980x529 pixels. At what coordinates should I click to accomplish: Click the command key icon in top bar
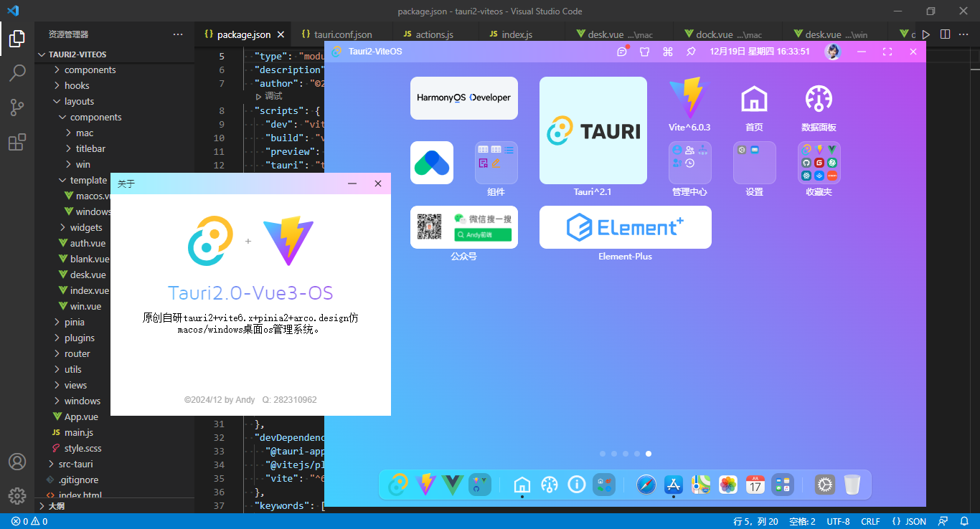[667, 52]
